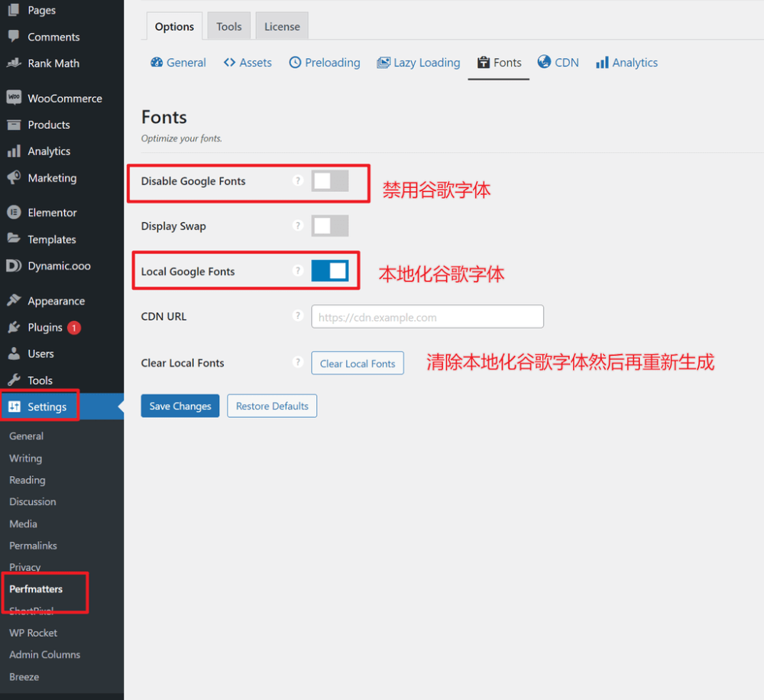Click the Clear Local Fonts button

pos(358,363)
